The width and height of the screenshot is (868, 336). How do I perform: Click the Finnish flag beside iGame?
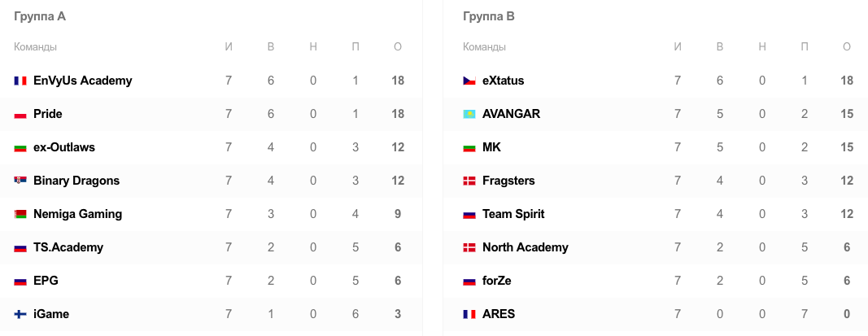pos(20,314)
